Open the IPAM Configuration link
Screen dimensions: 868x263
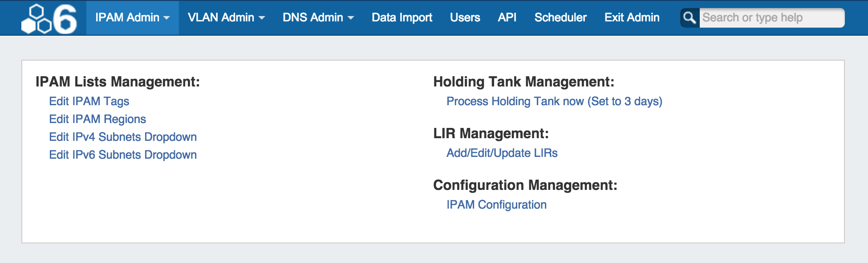point(496,205)
